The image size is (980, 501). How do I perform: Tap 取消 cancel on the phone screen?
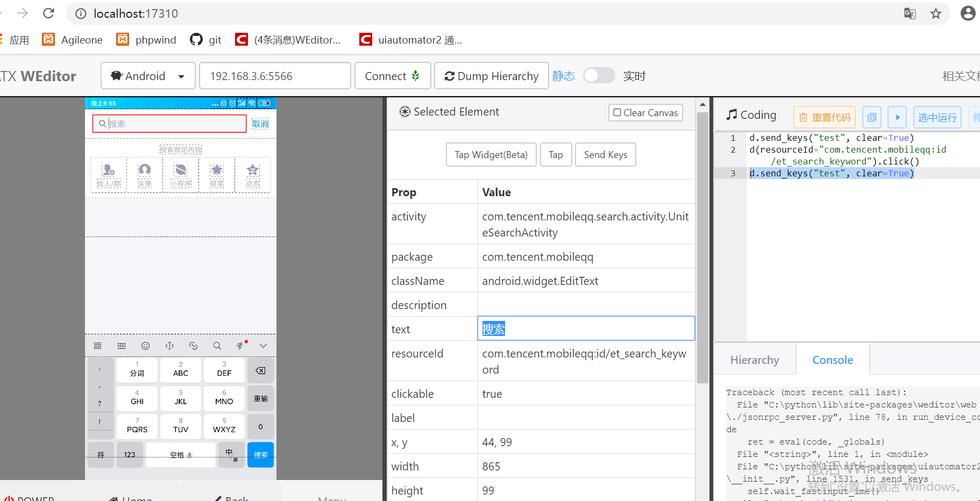[260, 124]
